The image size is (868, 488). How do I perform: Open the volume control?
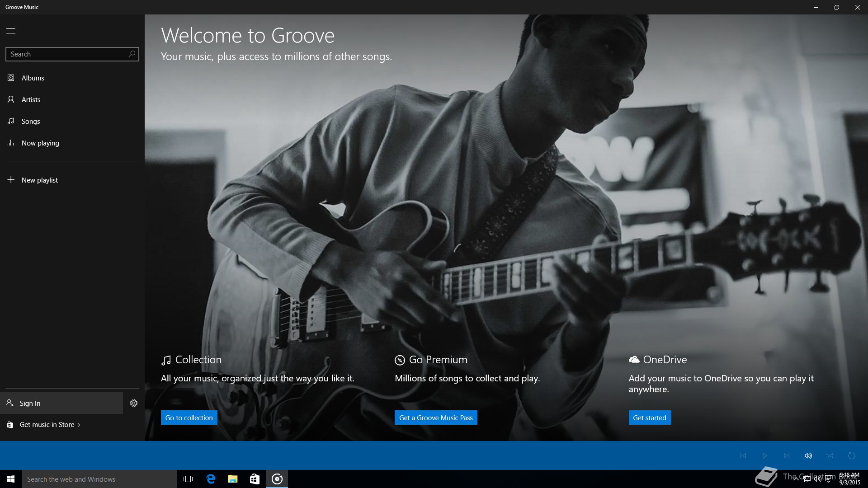808,455
